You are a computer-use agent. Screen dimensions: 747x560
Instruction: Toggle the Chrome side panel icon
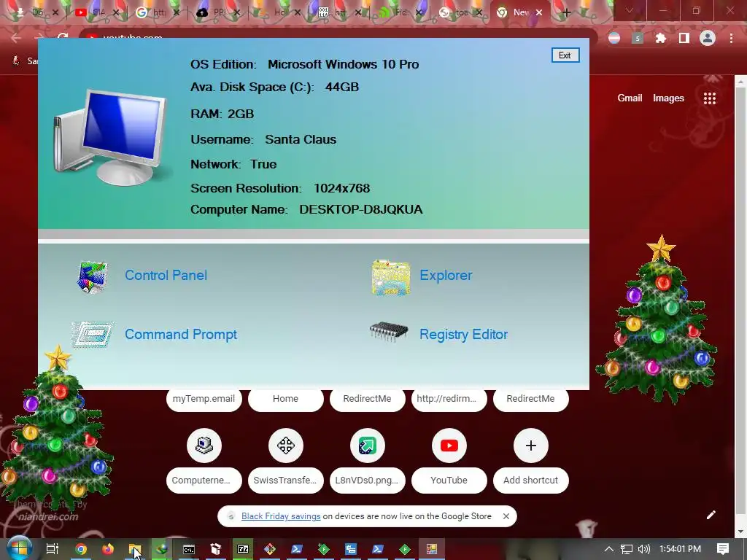[684, 38]
